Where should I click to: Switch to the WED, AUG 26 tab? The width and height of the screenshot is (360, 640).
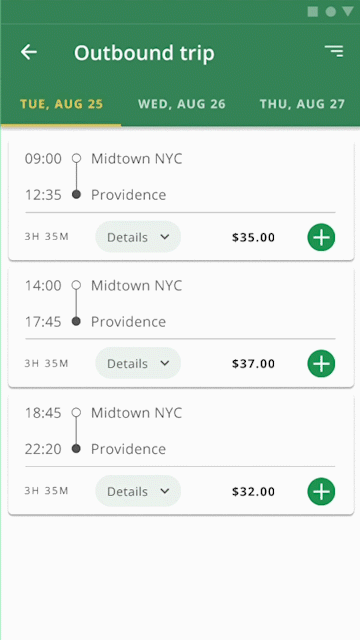tap(182, 104)
